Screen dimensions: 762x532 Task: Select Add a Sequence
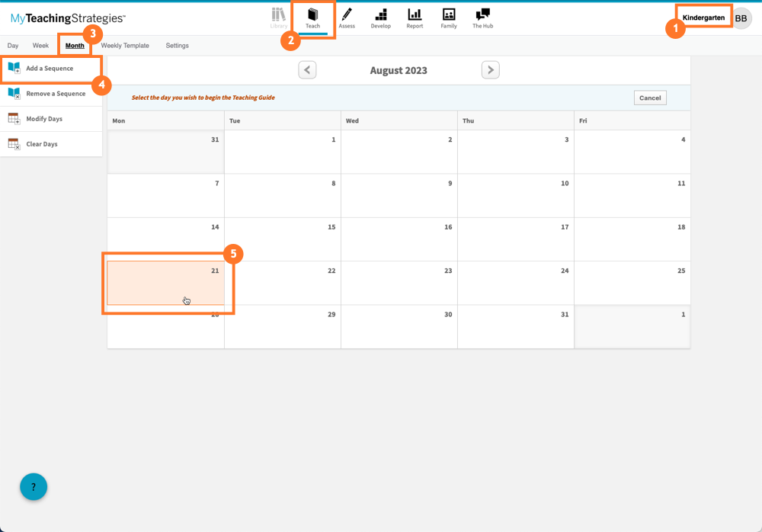tap(48, 68)
